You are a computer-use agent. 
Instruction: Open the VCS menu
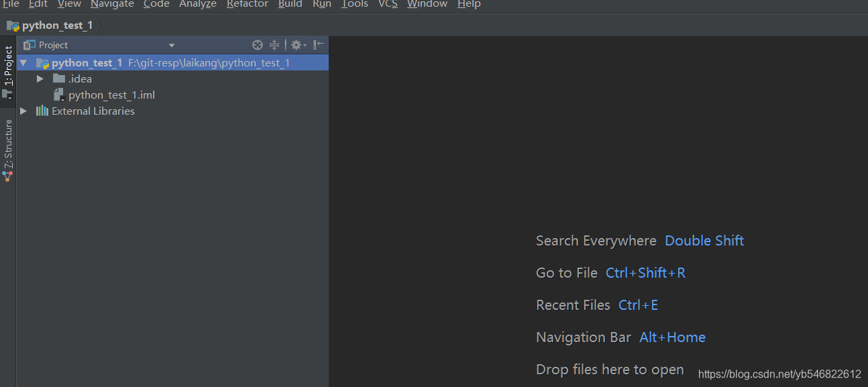click(388, 4)
